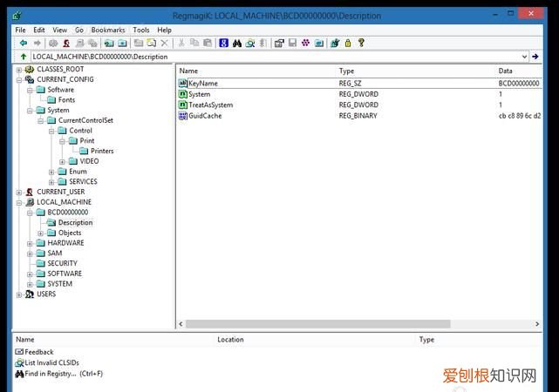Click the forward arrow toolbar icon
This screenshot has width=559, height=392.
point(37,43)
